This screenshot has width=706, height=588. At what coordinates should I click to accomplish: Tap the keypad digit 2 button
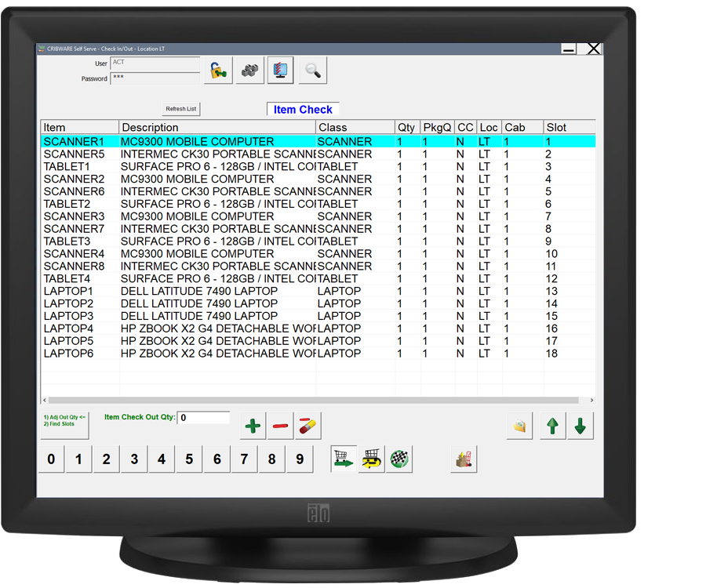[106, 459]
